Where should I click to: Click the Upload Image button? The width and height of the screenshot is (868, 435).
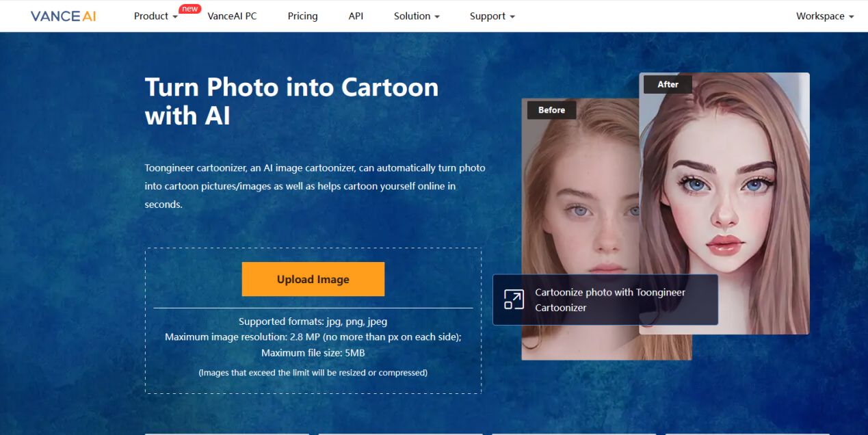313,279
